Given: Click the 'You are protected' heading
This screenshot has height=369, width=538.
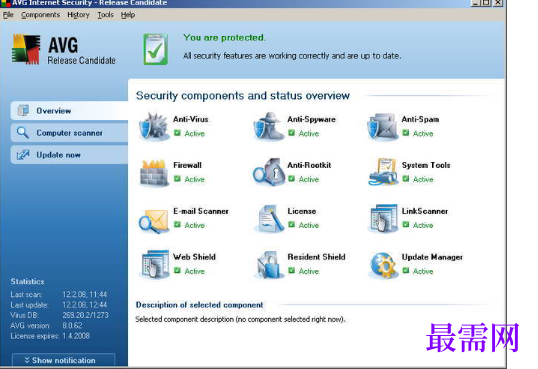Looking at the screenshot, I should [224, 37].
